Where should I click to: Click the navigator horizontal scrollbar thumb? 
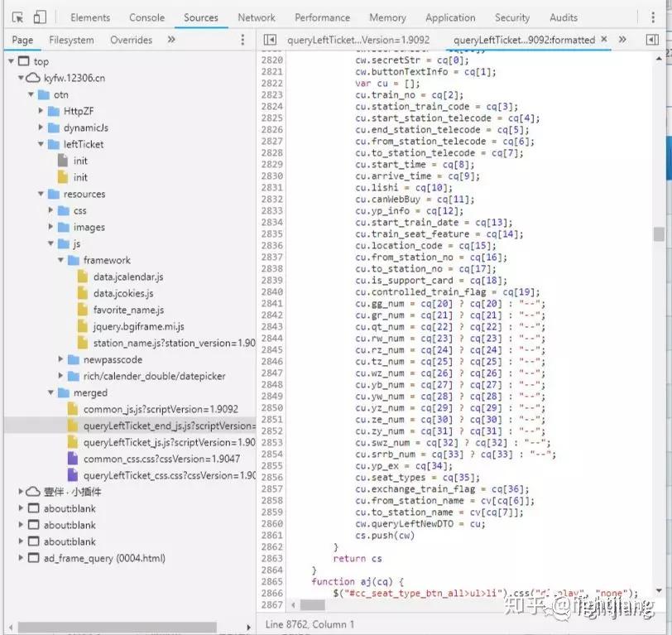pyautogui.click(x=117, y=627)
